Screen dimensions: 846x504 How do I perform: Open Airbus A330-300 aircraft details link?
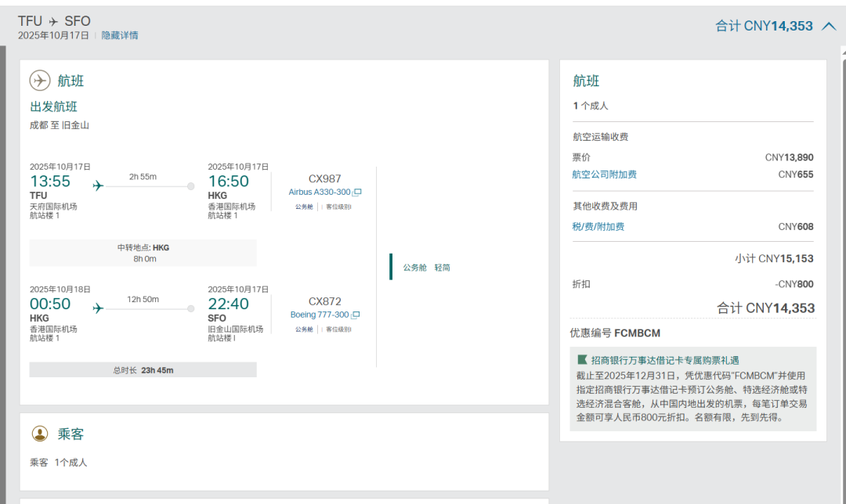coord(320,193)
